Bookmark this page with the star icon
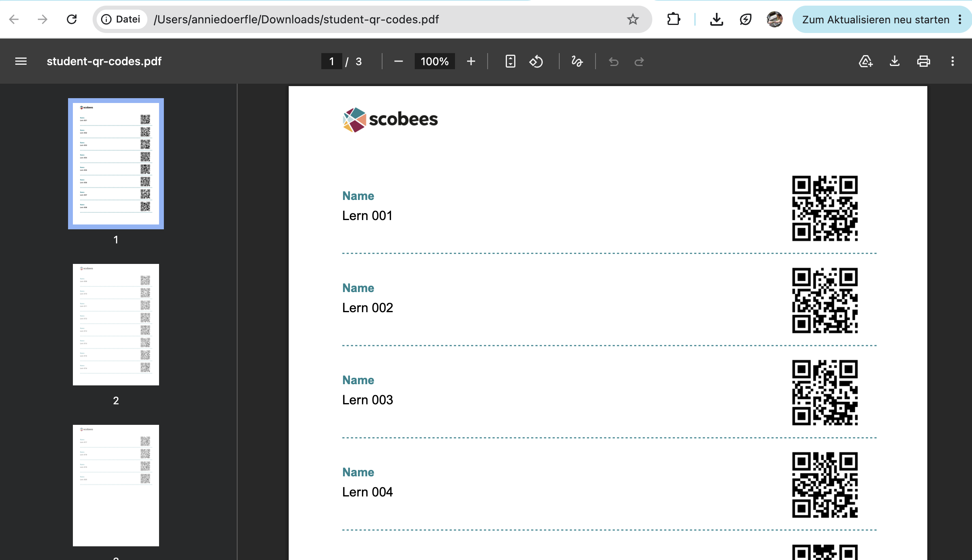 point(633,19)
